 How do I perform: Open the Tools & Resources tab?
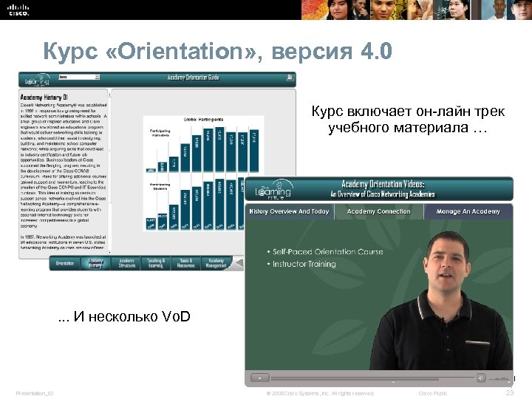pos(186,263)
